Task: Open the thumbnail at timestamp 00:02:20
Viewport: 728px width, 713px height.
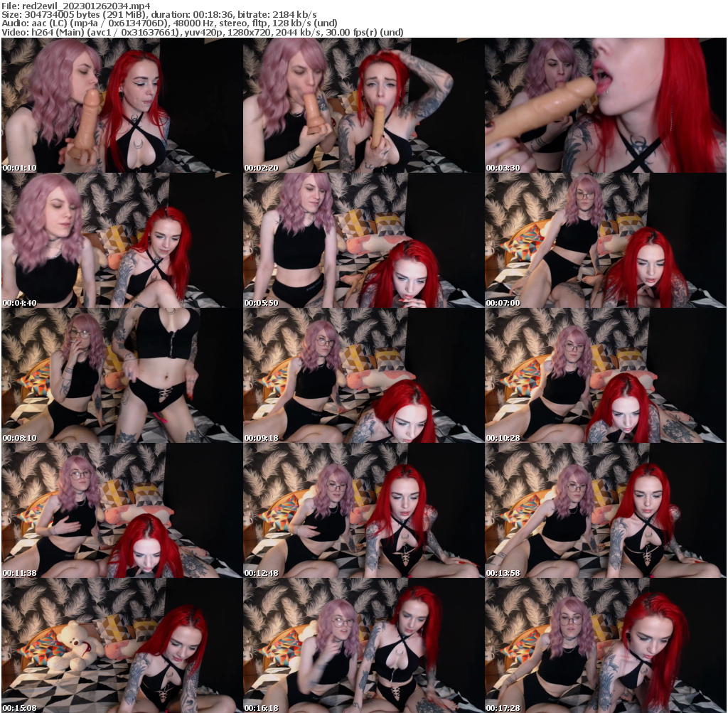Action: coord(363,104)
